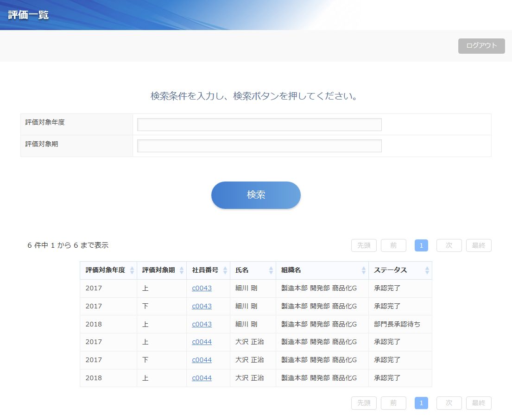Select page 1 in bottom pagination
Screen dimensions: 512x420
click(421, 403)
